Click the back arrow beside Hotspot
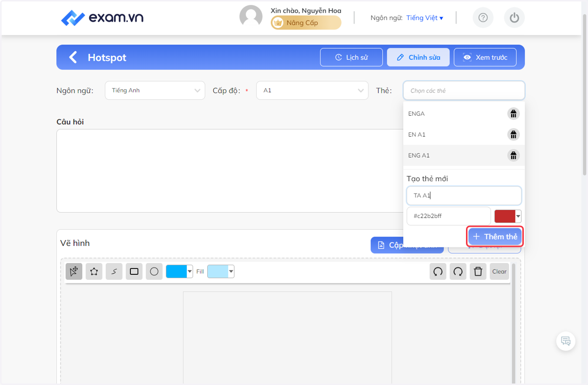 73,57
